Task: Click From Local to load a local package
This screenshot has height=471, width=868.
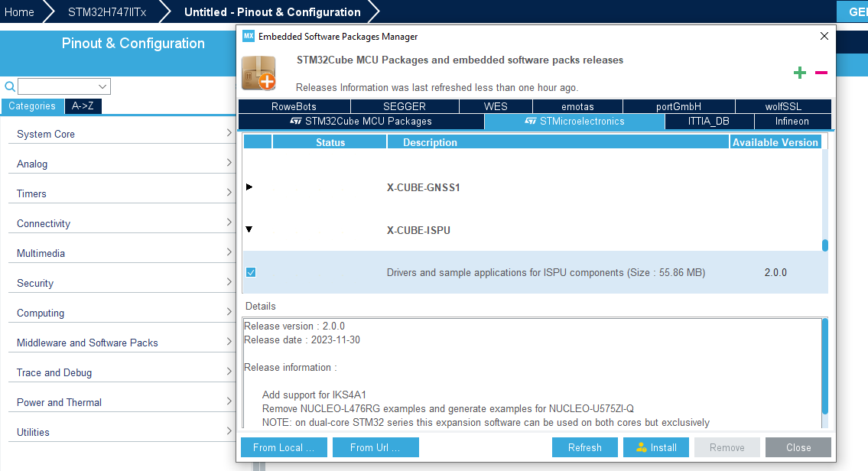Action: 284,447
